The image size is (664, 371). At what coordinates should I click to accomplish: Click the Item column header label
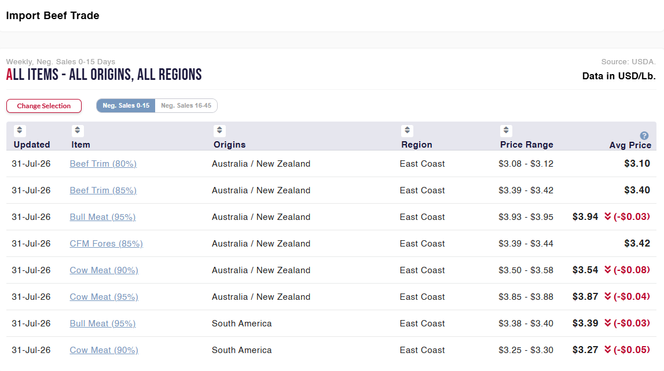[80, 145]
